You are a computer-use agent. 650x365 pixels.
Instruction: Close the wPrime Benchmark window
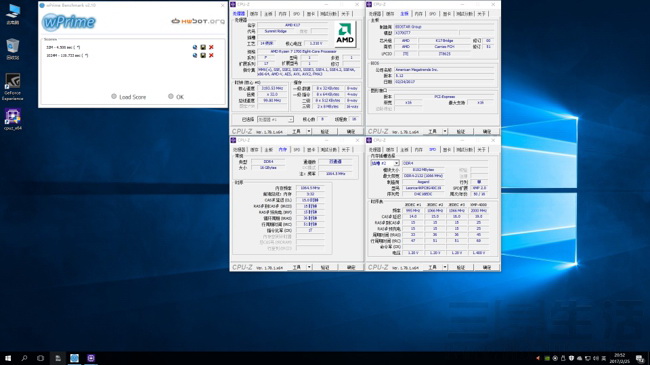223,5
